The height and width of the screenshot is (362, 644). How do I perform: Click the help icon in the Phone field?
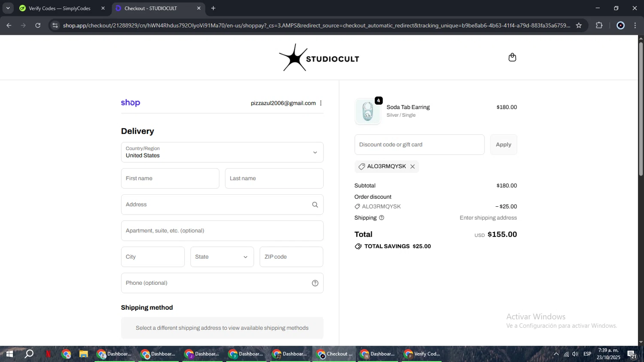pos(315,283)
